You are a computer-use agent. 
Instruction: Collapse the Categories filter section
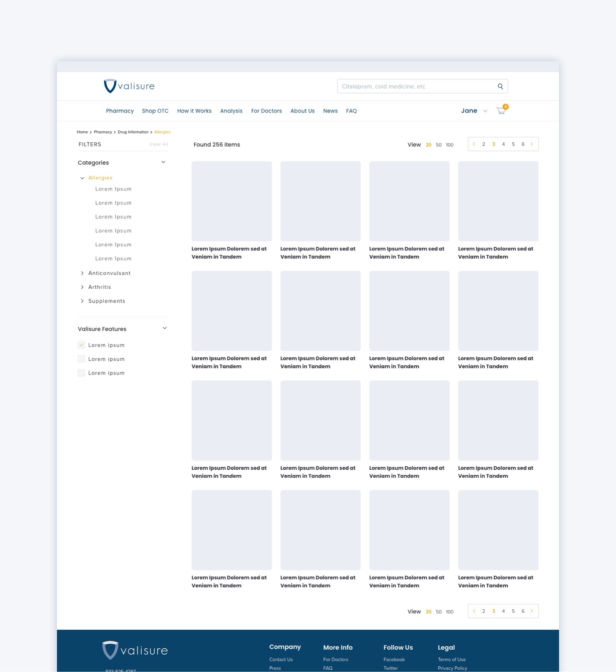point(163,162)
